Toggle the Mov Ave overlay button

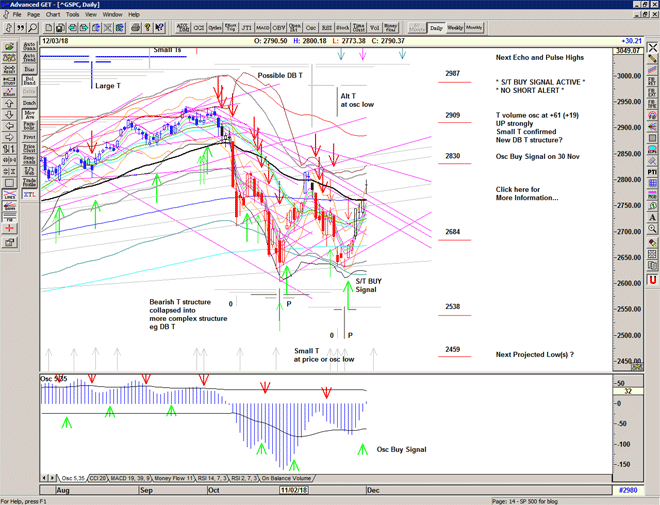[x=28, y=116]
